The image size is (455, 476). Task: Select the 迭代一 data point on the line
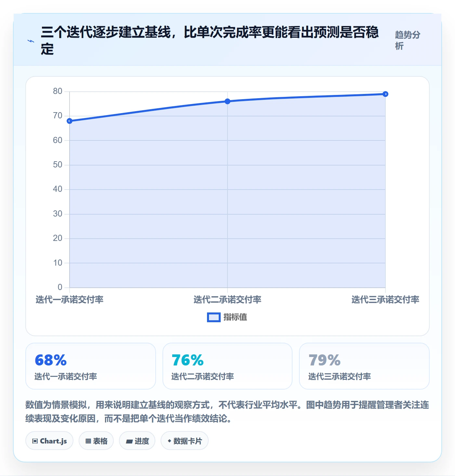point(70,121)
